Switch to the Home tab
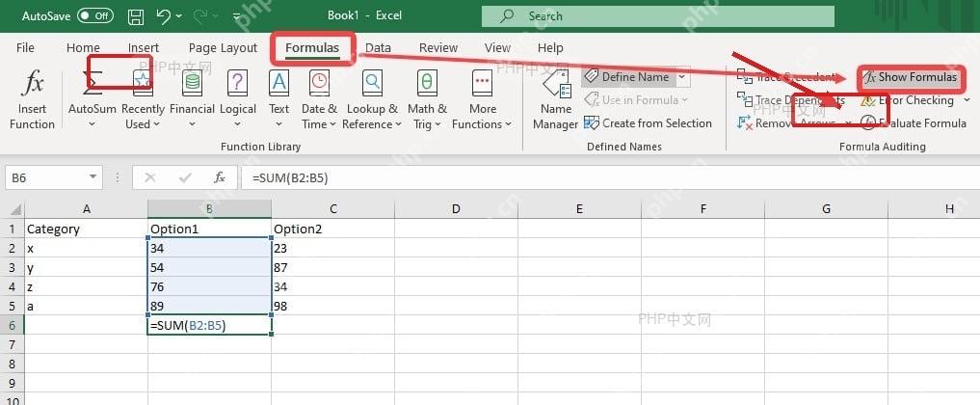The image size is (980, 405). [x=83, y=47]
